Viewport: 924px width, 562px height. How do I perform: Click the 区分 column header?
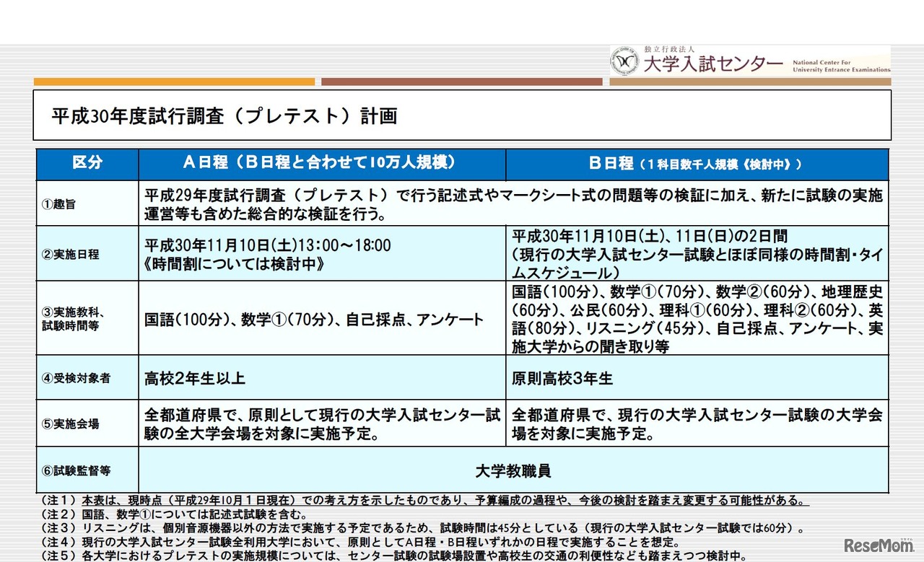click(87, 164)
